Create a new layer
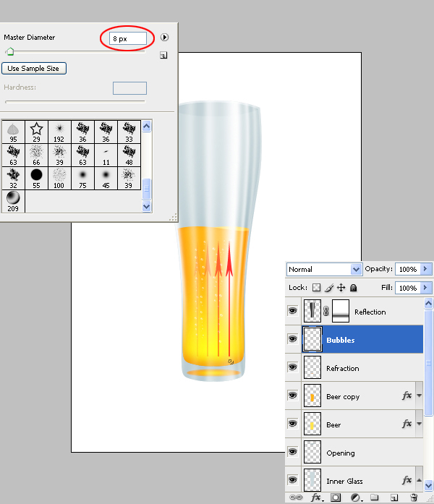The width and height of the screenshot is (434, 504). click(394, 497)
